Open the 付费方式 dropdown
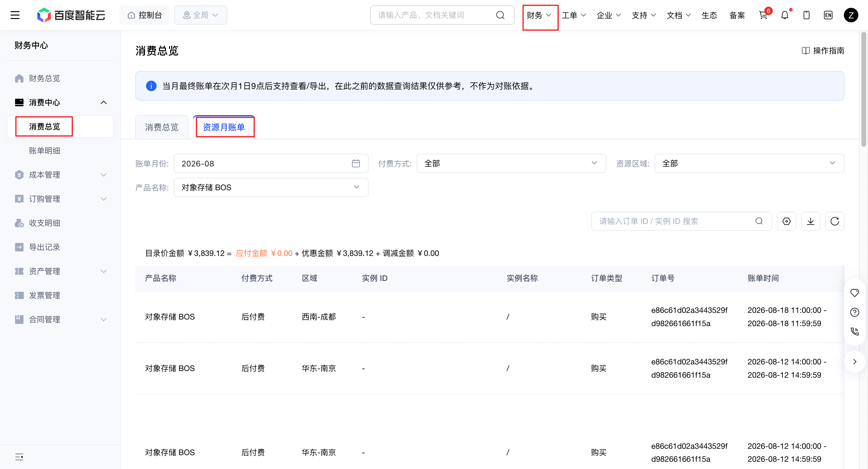The height and width of the screenshot is (469, 868). pyautogui.click(x=511, y=163)
